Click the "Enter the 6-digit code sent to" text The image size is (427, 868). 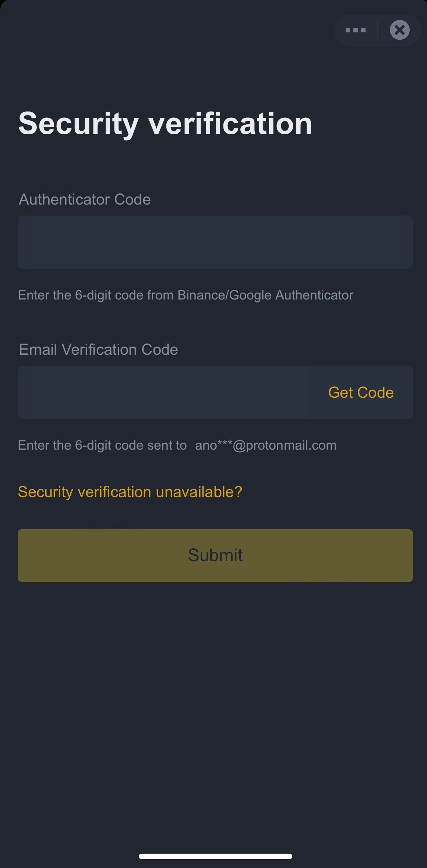tap(102, 445)
